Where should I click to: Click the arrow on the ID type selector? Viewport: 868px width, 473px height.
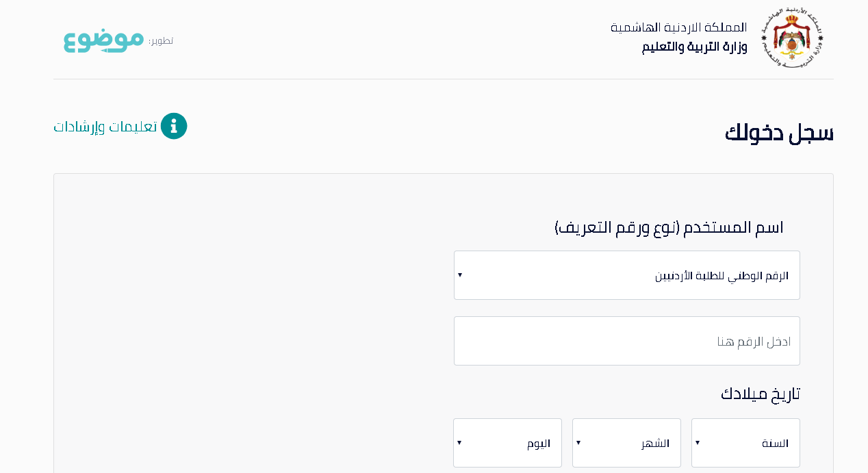(x=460, y=275)
